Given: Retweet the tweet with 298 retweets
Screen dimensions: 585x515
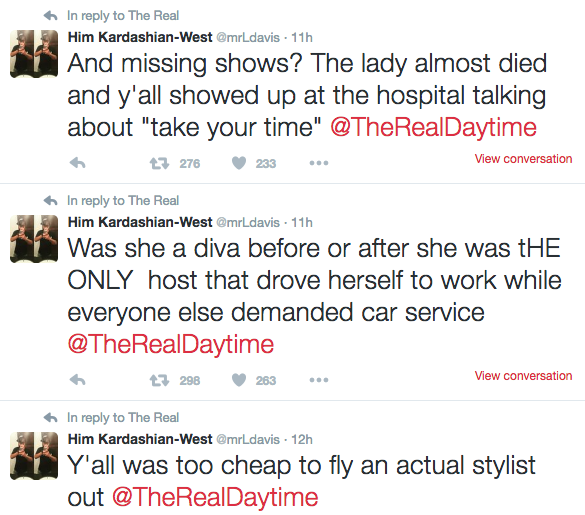Looking at the screenshot, I should tap(159, 381).
